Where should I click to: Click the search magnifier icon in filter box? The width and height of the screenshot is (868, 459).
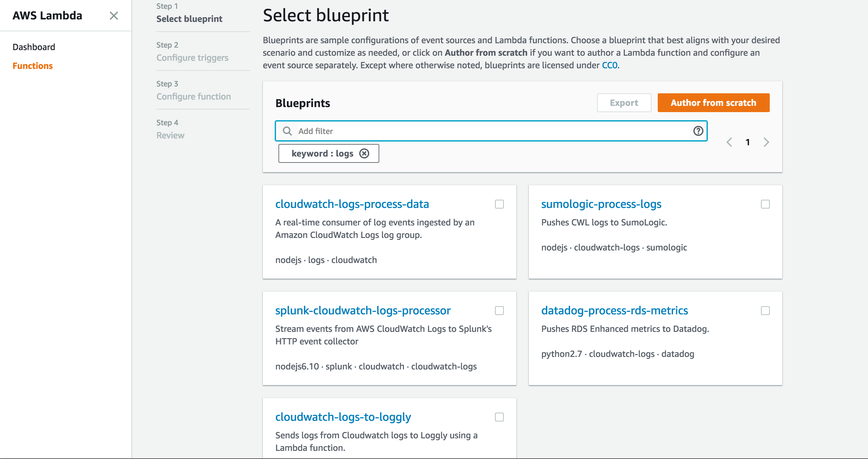[287, 131]
